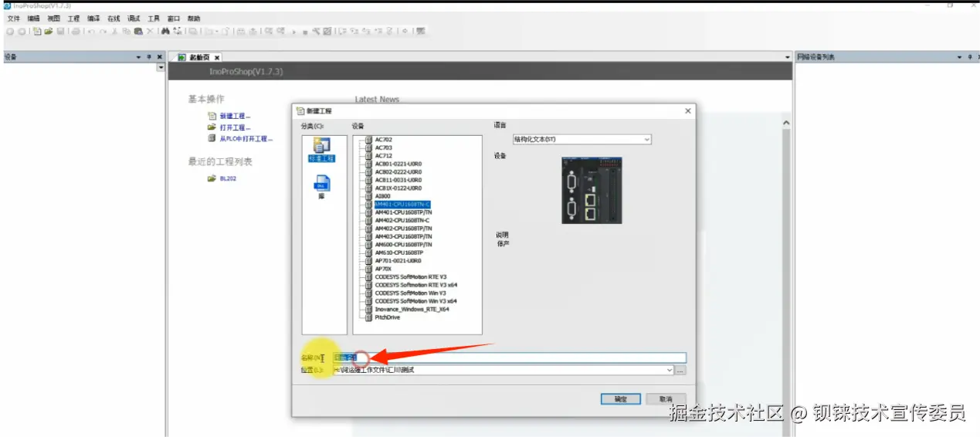
Task: Click the 取消 button in dialog
Action: [665, 399]
